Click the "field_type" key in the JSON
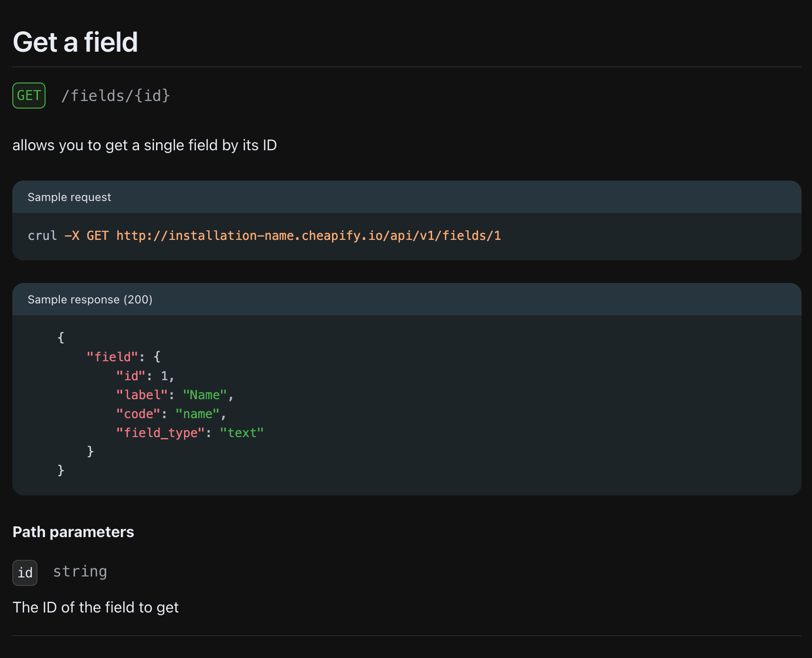The width and height of the screenshot is (812, 658). coord(160,433)
